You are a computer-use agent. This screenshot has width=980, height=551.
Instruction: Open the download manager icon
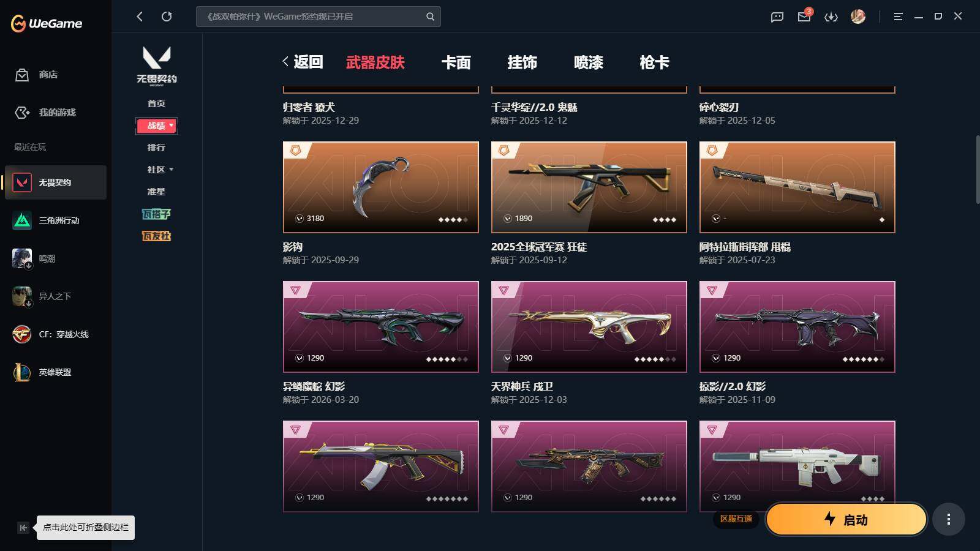click(x=831, y=17)
